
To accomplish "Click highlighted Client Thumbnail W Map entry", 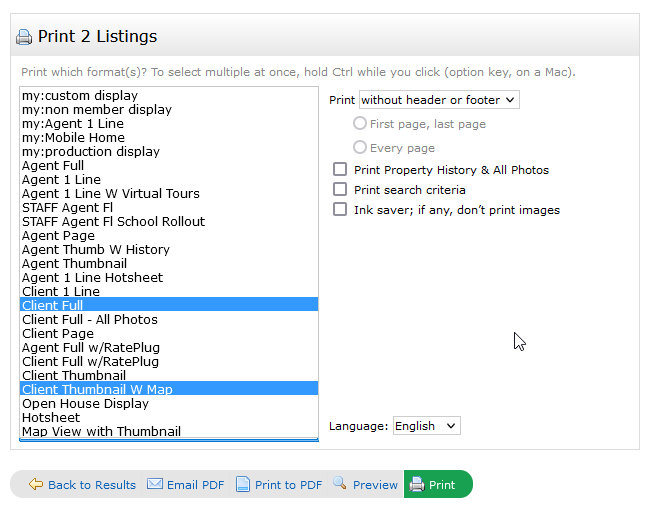I will pyautogui.click(x=169, y=389).
